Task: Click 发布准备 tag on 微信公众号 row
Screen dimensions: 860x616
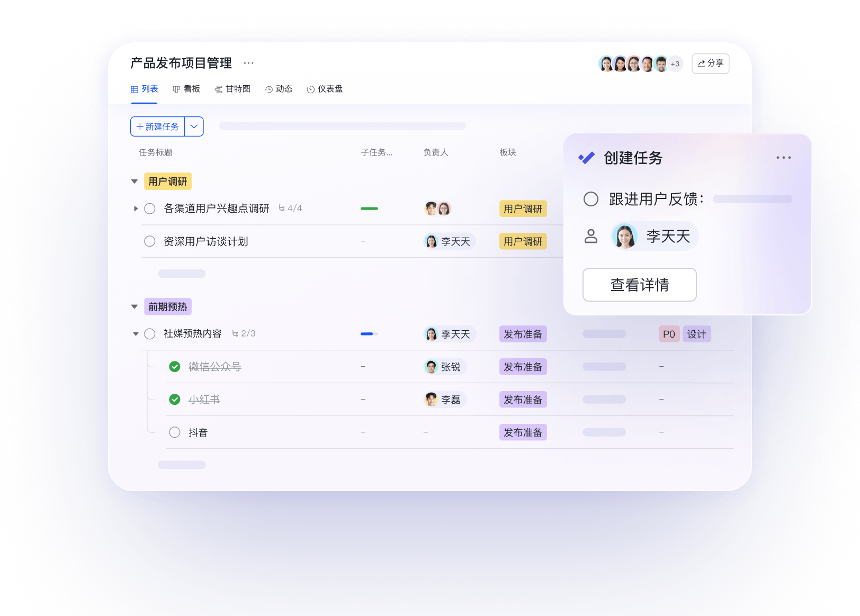Action: point(523,367)
